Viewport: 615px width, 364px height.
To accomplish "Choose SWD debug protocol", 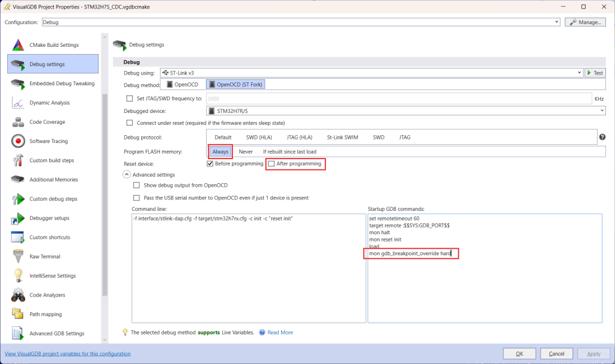I will 378,138.
